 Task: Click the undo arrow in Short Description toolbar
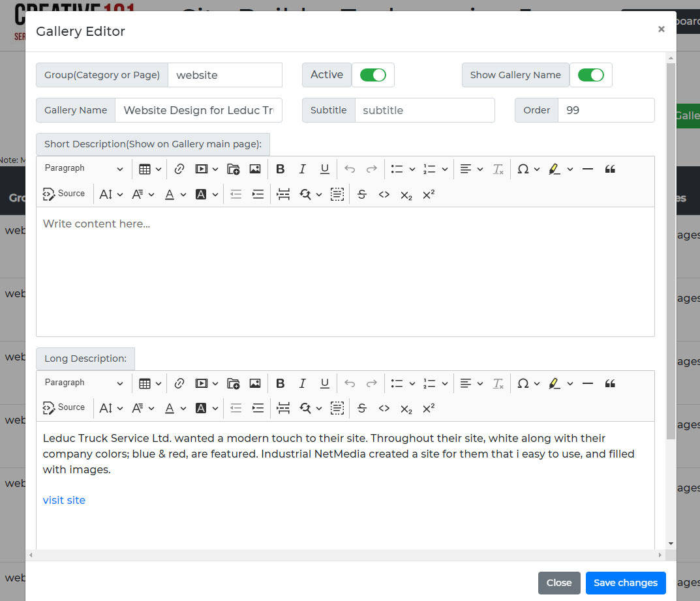tap(350, 169)
